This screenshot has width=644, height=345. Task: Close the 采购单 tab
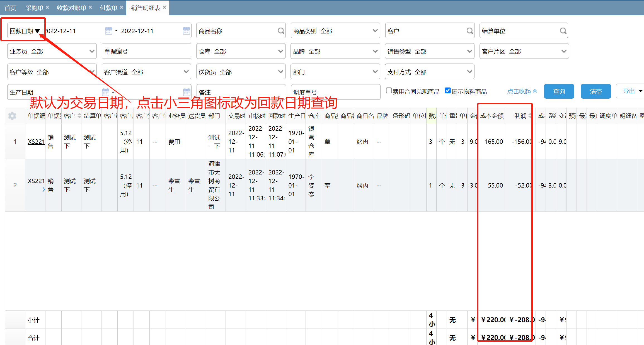tap(47, 8)
